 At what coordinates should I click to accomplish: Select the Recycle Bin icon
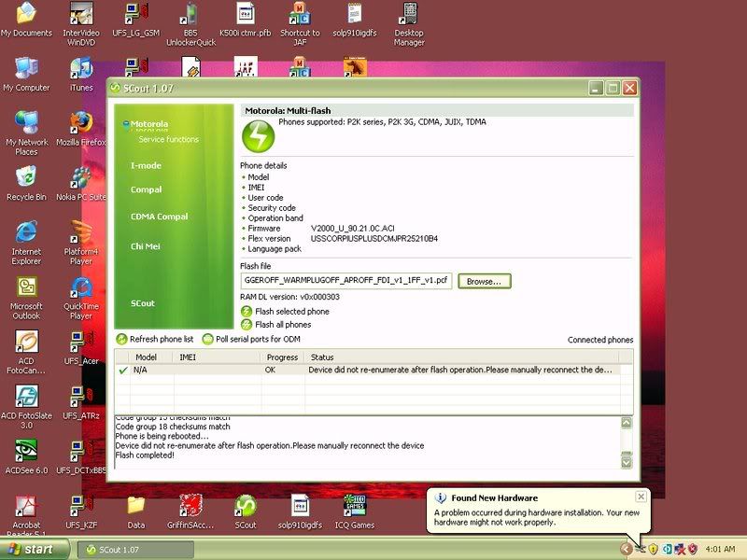[x=27, y=184]
